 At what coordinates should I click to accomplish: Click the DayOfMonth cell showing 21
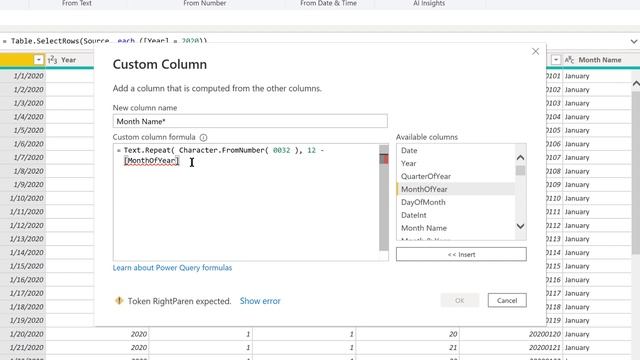(407, 347)
